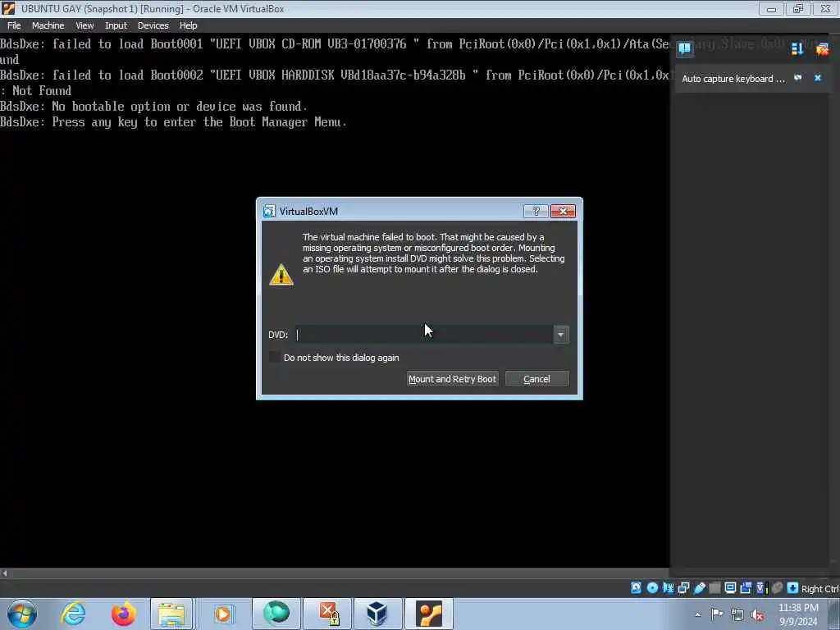Click the optical disc status icon
Viewport: 840px width, 630px height.
click(652, 587)
